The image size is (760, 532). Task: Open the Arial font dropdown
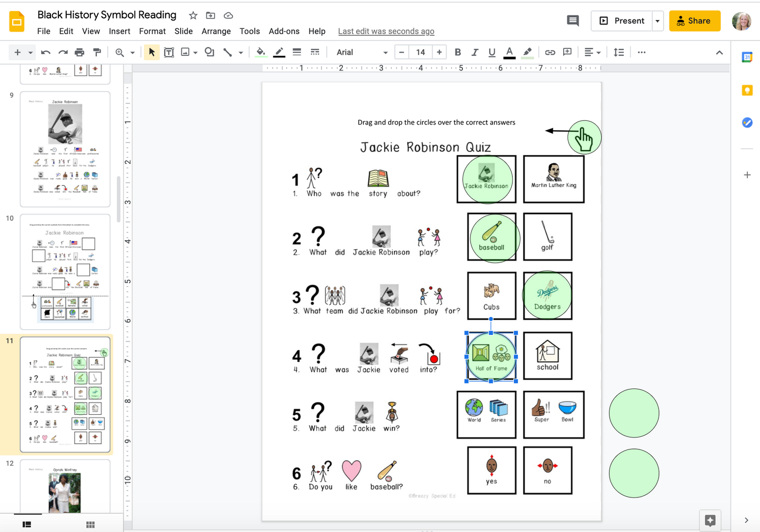[362, 52]
